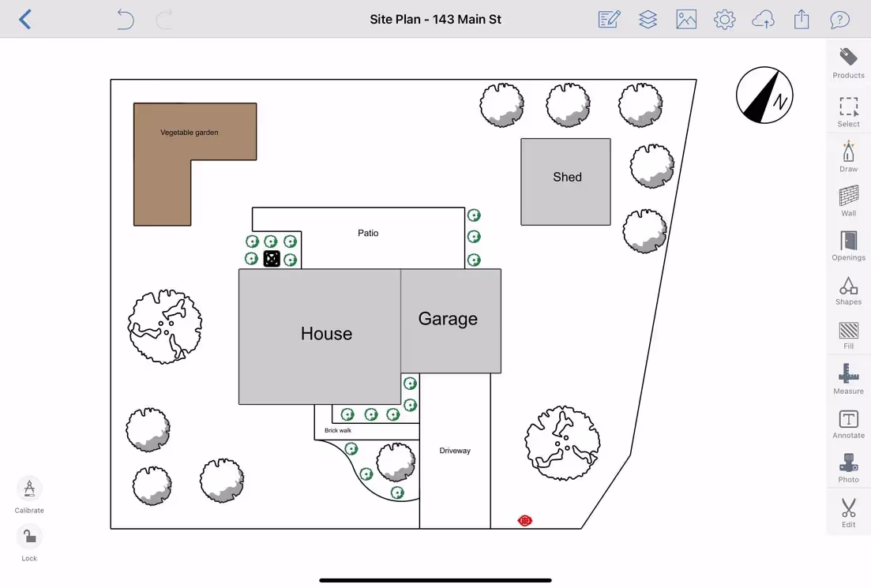This screenshot has width=871, height=588.
Task: Undo the last action
Action: pos(125,20)
